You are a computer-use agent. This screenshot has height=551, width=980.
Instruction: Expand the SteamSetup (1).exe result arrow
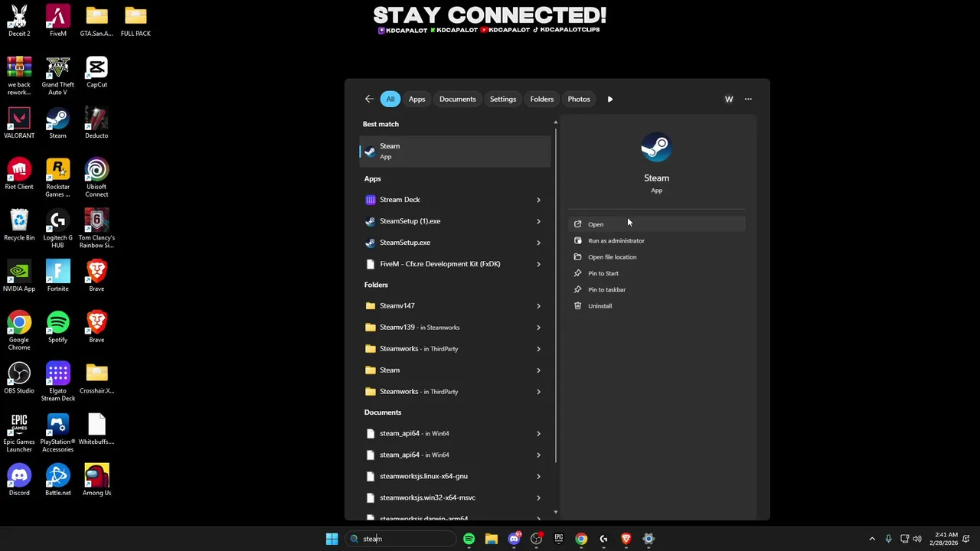pos(538,221)
